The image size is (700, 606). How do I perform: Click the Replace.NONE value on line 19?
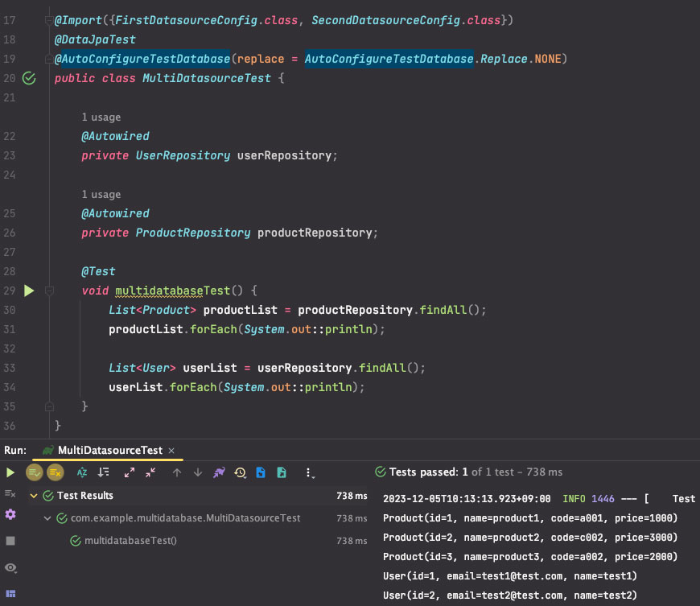click(521, 59)
